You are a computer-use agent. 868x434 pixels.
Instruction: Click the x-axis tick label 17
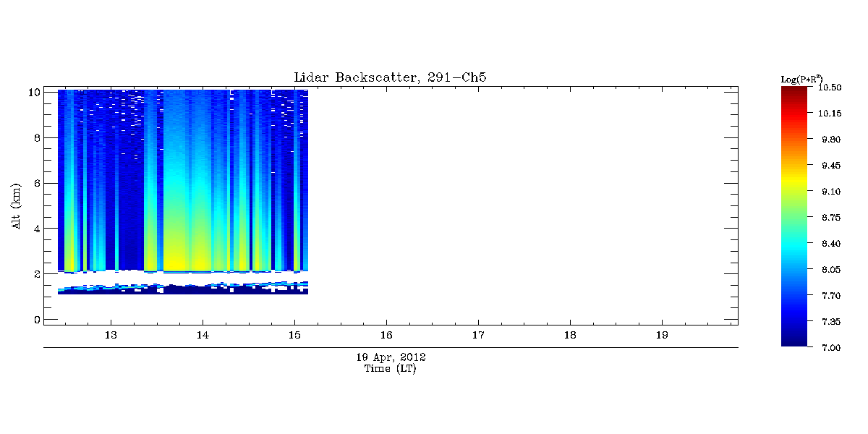coord(478,335)
